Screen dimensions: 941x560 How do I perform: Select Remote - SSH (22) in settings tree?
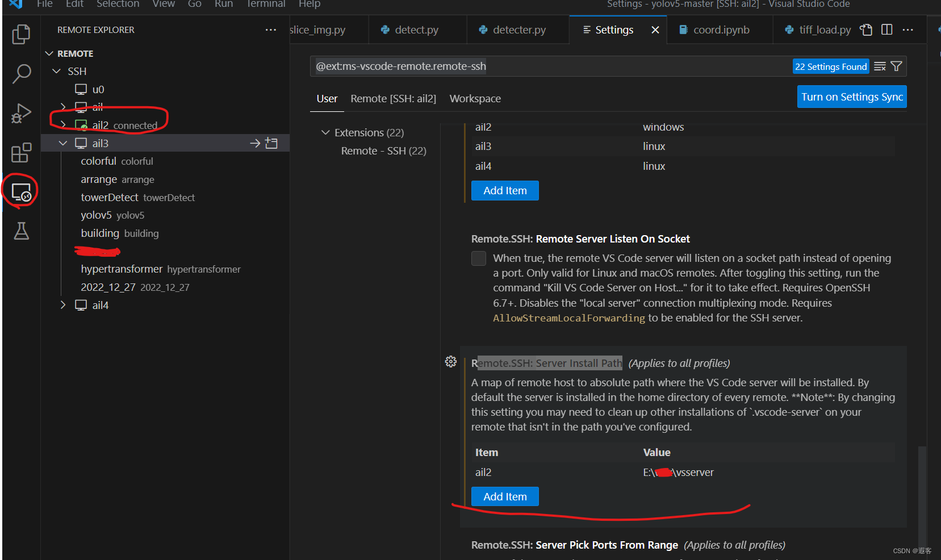point(383,151)
